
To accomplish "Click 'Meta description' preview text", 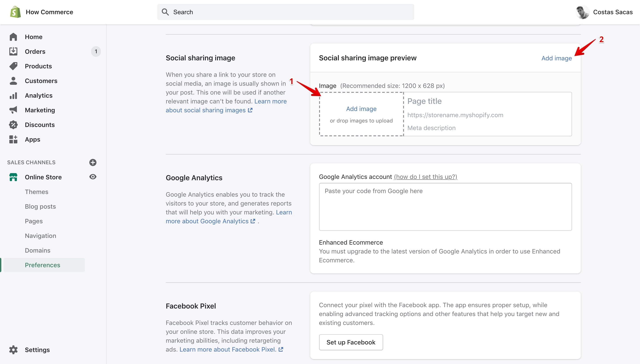I will 432,128.
